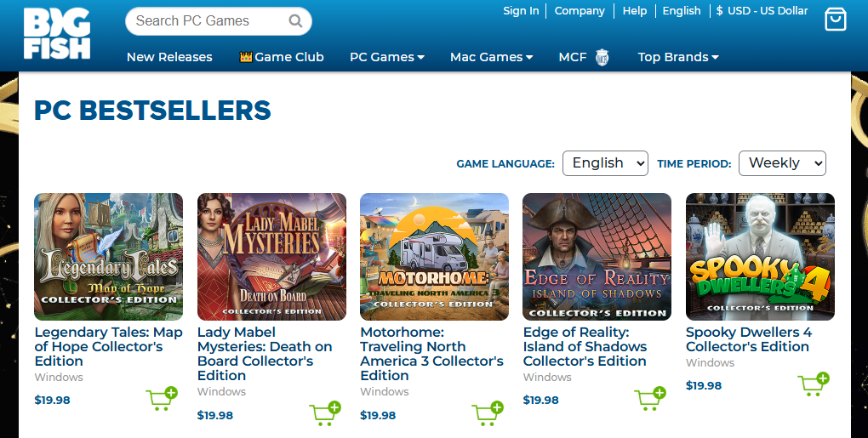Open the Game Club page
868x438 pixels.
pyautogui.click(x=282, y=57)
